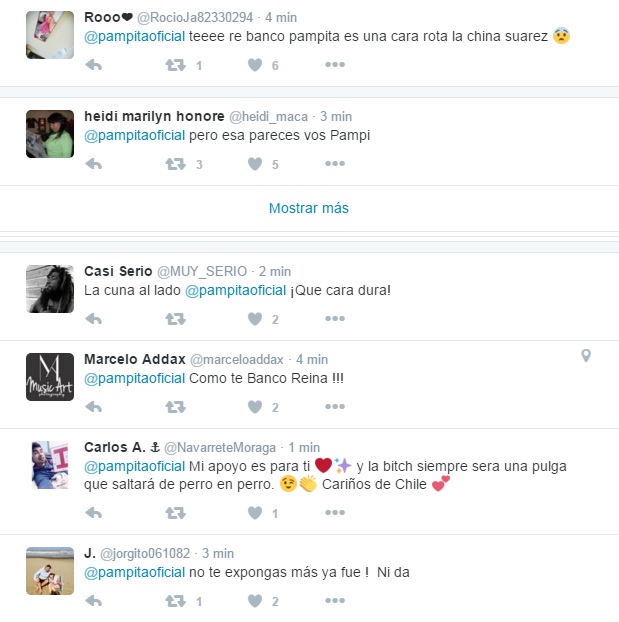Screen dimensions: 619x622
Task: Like Rooo's tweet with 6 likes
Action: point(255,65)
